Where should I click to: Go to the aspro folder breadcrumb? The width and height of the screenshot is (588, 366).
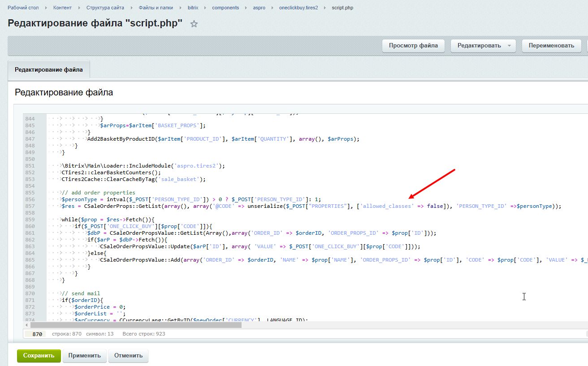click(259, 8)
